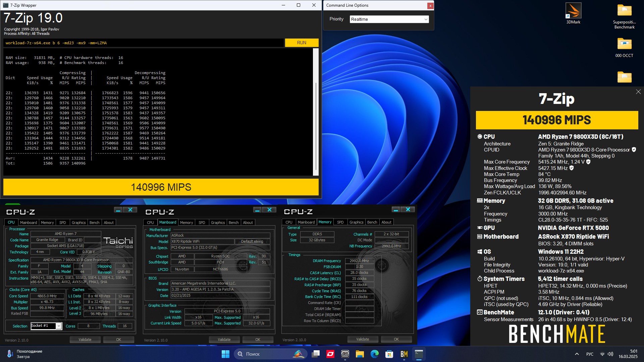Open Bench tab in right CPU-Z window

tap(372, 222)
